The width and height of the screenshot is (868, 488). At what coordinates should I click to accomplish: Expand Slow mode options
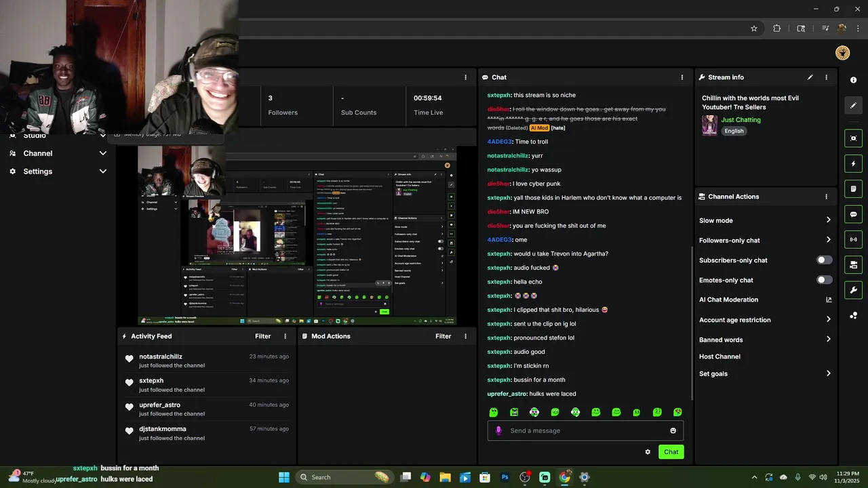pos(829,220)
